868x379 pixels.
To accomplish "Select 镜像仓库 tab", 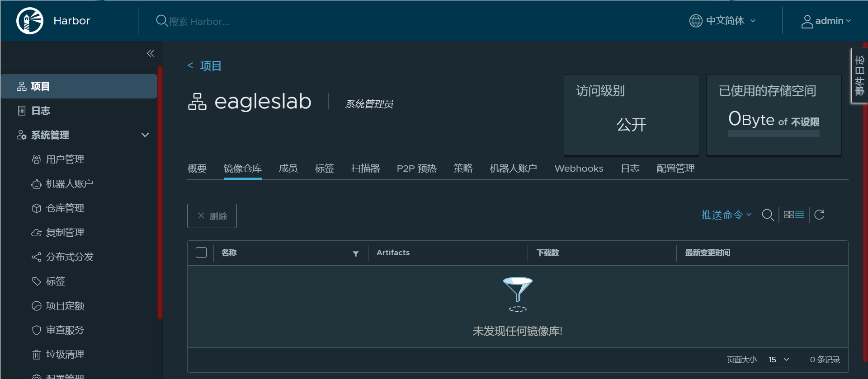I will pyautogui.click(x=243, y=168).
